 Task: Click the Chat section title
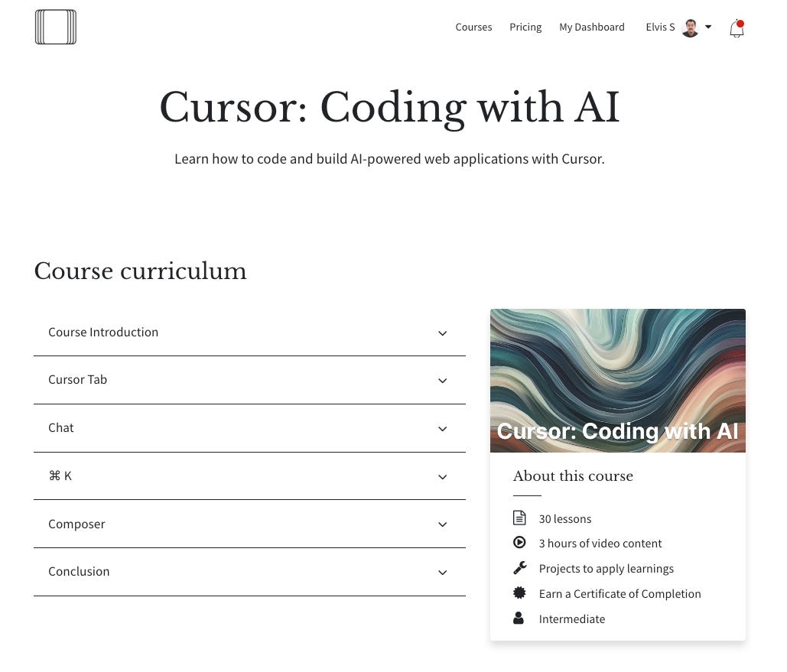60,428
